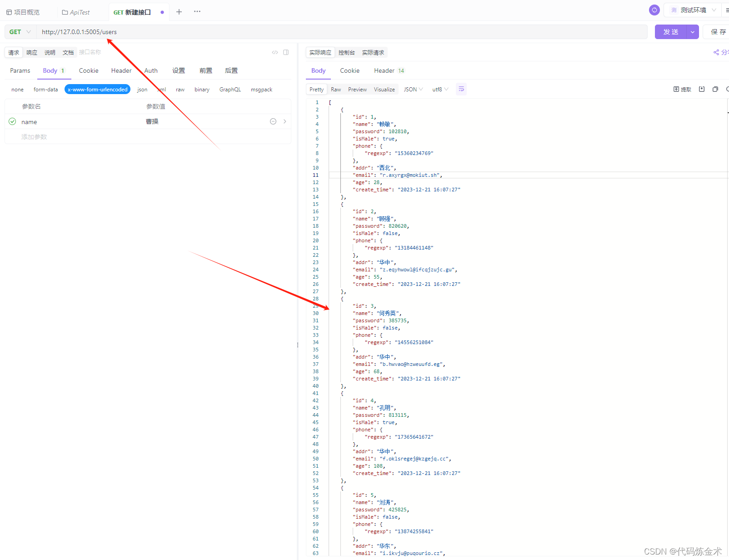Copy the response body with copy icon

(x=715, y=89)
